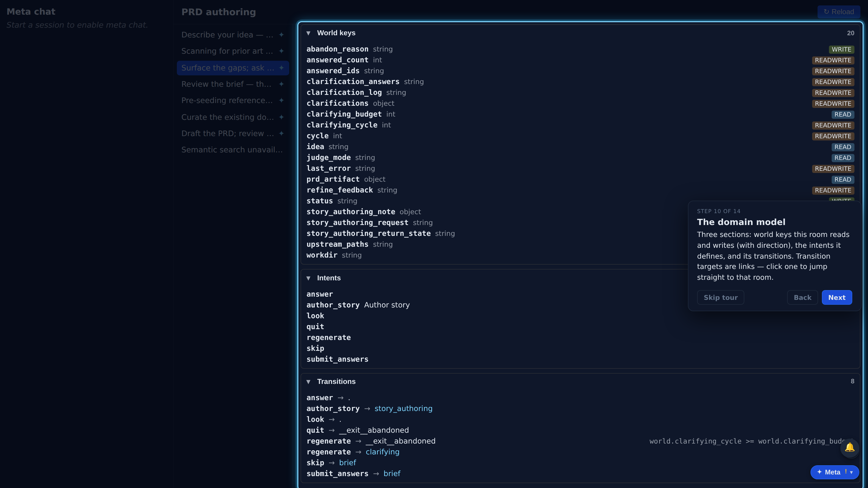Image resolution: width=868 pixels, height=488 pixels.
Task: Skip the guided tour
Action: point(720,297)
